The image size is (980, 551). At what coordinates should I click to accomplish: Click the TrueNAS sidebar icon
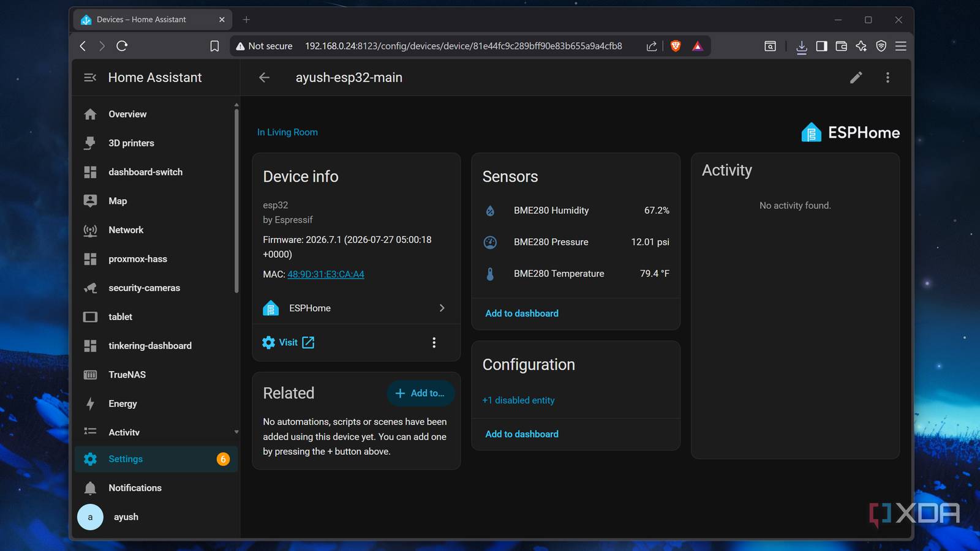click(x=91, y=375)
